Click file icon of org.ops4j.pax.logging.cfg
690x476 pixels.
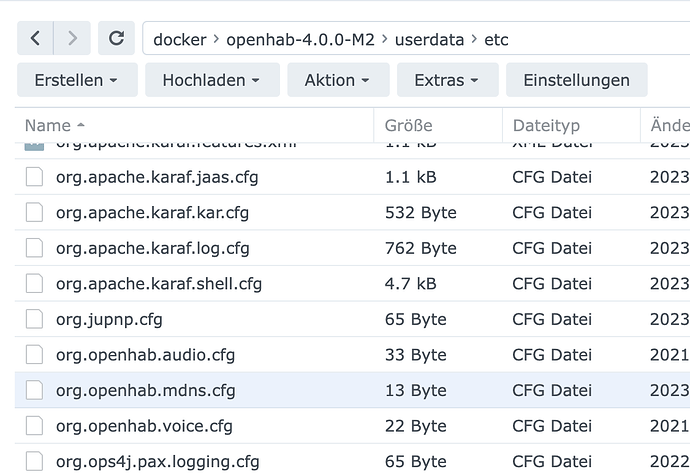[x=35, y=461]
